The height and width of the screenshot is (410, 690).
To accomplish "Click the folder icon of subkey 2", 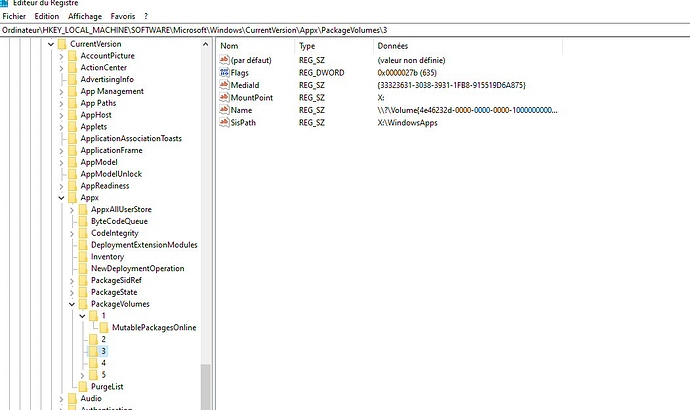I will click(x=93, y=339).
